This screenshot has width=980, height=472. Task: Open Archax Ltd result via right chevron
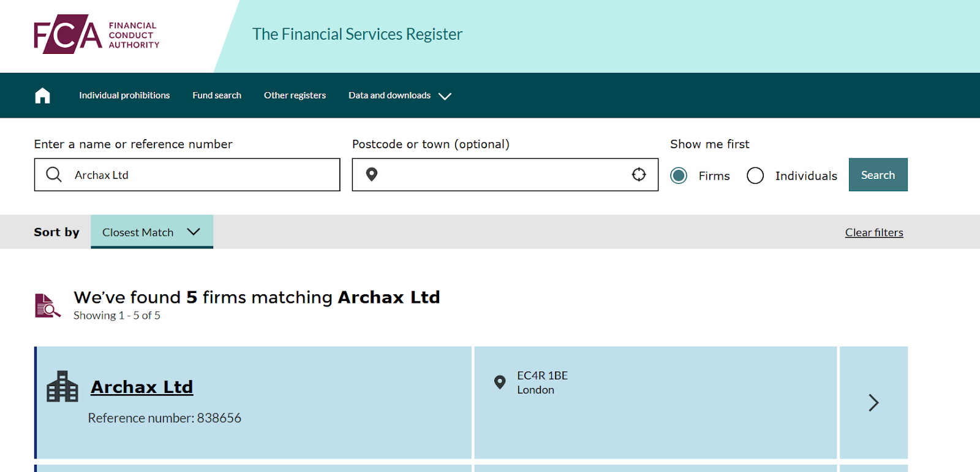click(873, 403)
